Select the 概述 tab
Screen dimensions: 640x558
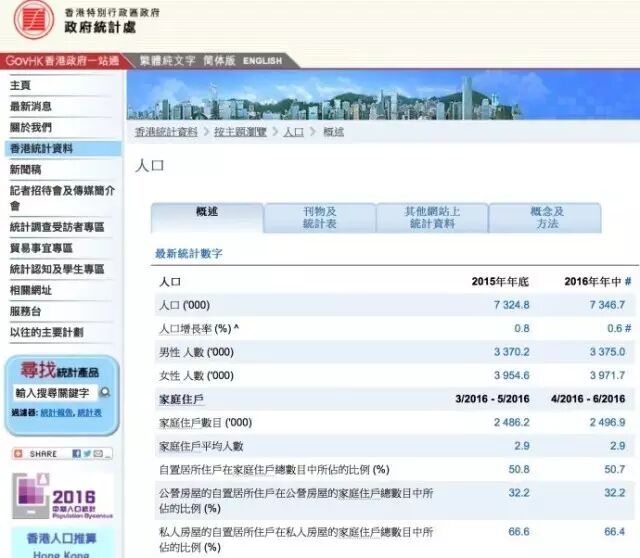pos(207,212)
